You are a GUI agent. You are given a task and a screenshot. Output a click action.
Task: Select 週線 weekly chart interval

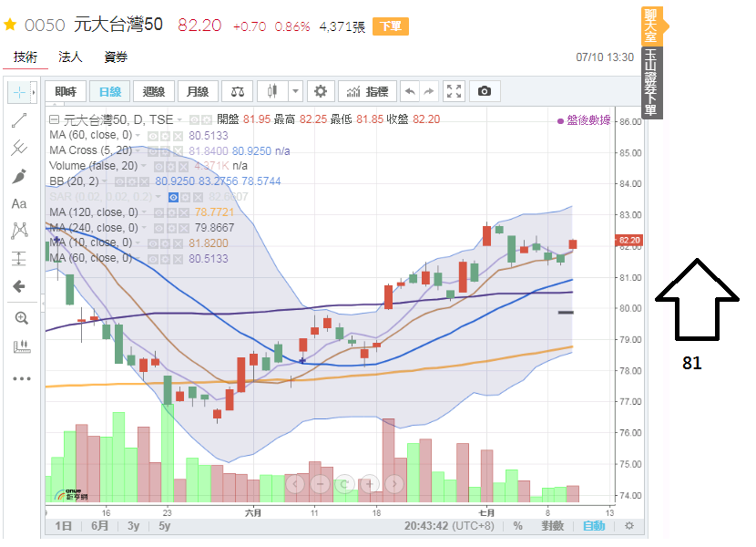154,92
